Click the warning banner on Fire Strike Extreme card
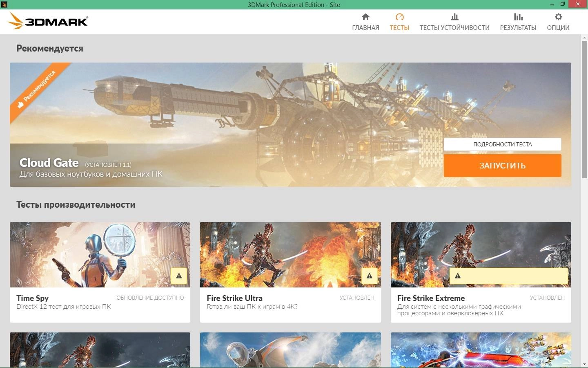The image size is (588, 368). (509, 276)
